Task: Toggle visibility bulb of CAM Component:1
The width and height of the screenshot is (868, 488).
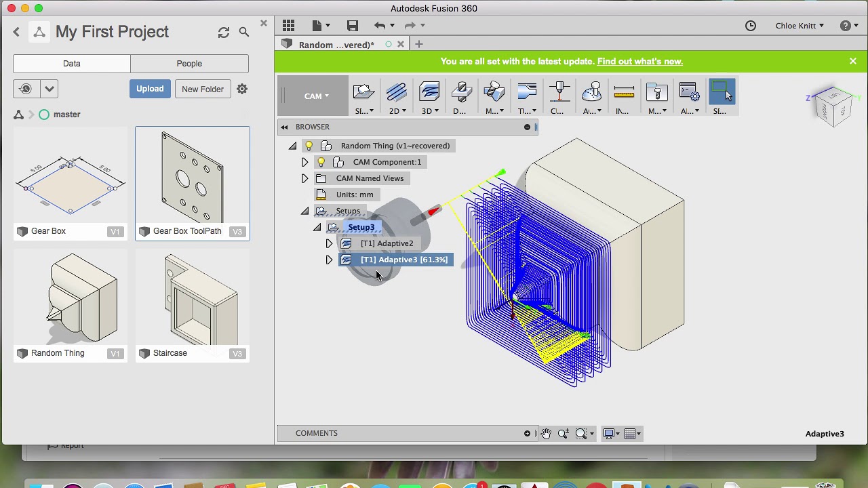Action: coord(321,162)
